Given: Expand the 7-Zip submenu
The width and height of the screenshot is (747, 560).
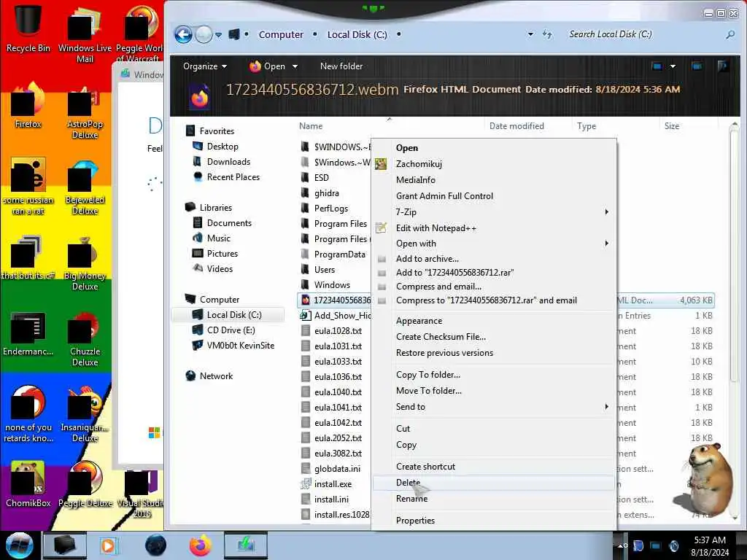Looking at the screenshot, I should (x=494, y=212).
